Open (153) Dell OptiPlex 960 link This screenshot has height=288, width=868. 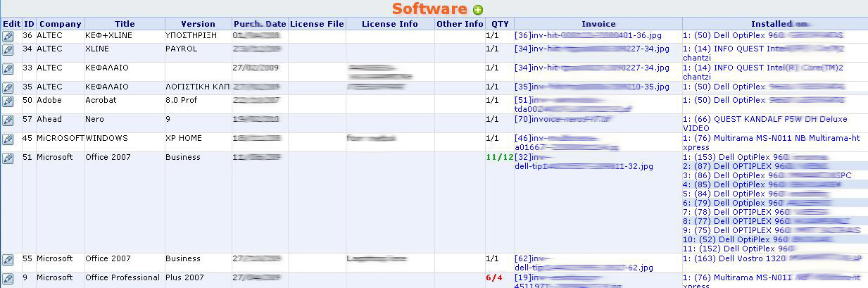[x=755, y=157]
